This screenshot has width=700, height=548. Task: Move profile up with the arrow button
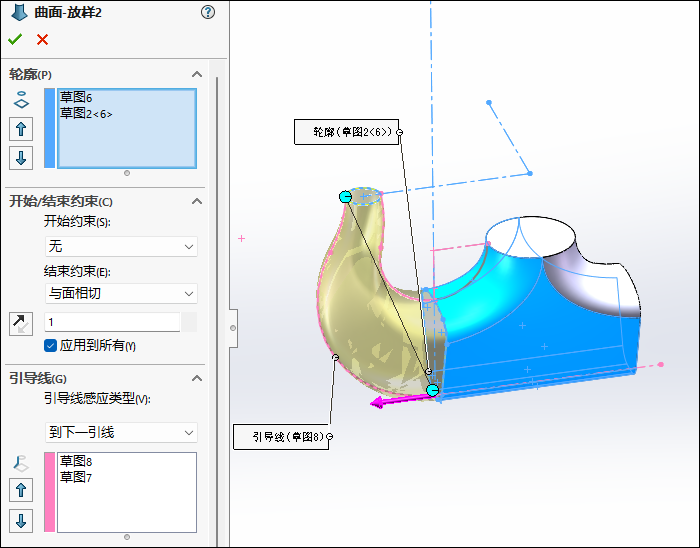tap(21, 129)
